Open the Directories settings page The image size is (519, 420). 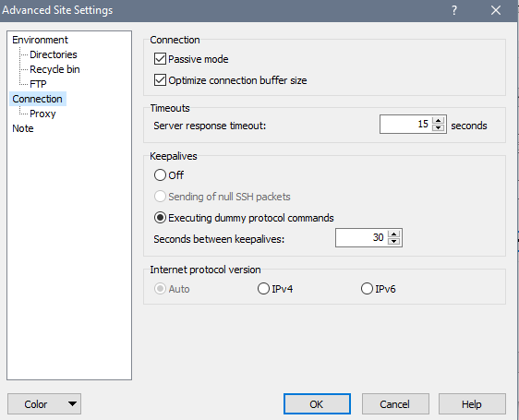tap(54, 54)
